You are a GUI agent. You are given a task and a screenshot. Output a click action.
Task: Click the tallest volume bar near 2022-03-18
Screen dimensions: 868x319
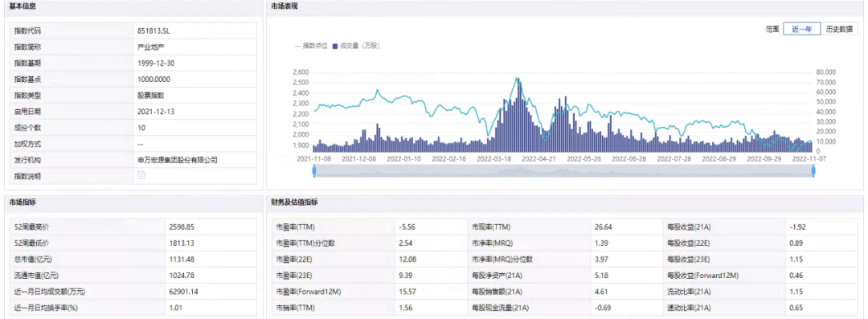click(x=518, y=115)
